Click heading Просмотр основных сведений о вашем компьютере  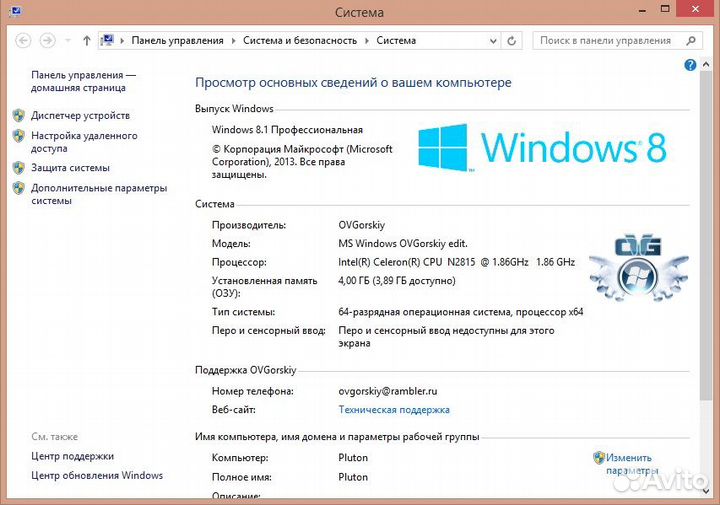click(x=353, y=83)
